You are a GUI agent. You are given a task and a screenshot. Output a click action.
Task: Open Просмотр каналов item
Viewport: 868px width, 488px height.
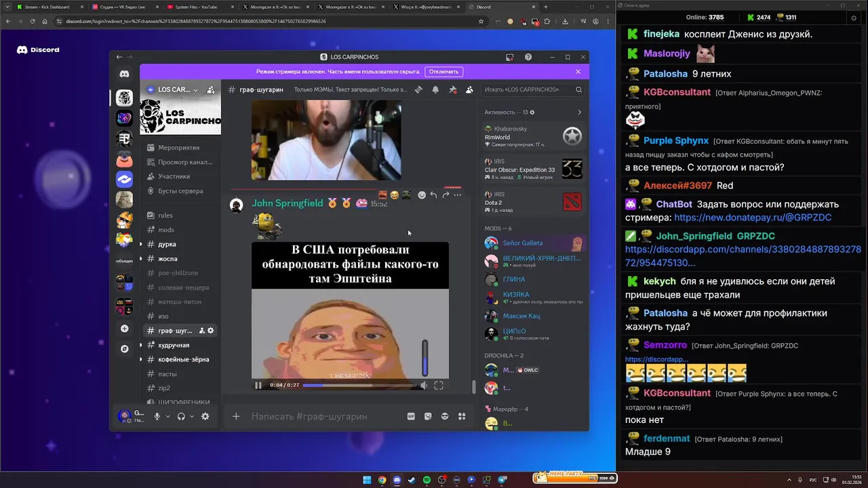pyautogui.click(x=181, y=162)
